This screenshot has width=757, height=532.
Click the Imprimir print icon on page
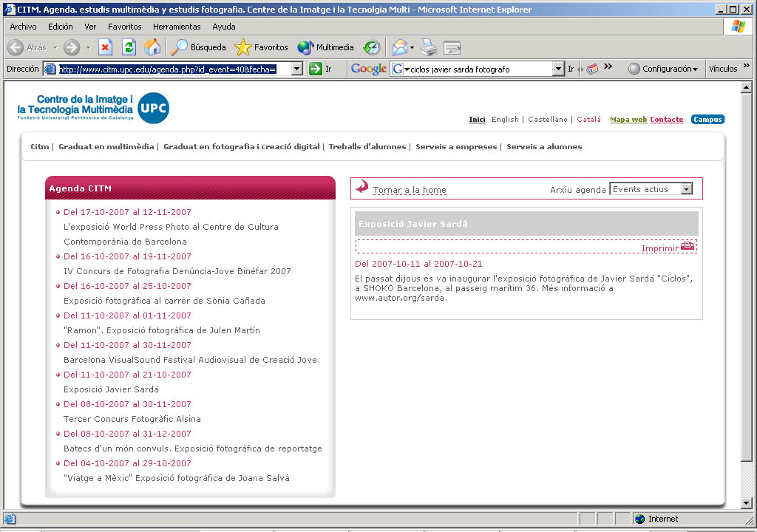[688, 246]
